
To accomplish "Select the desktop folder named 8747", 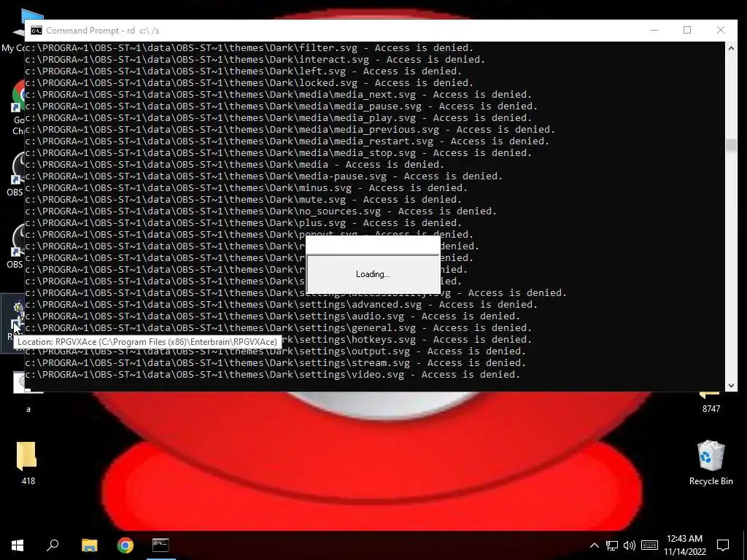I will pos(711,402).
